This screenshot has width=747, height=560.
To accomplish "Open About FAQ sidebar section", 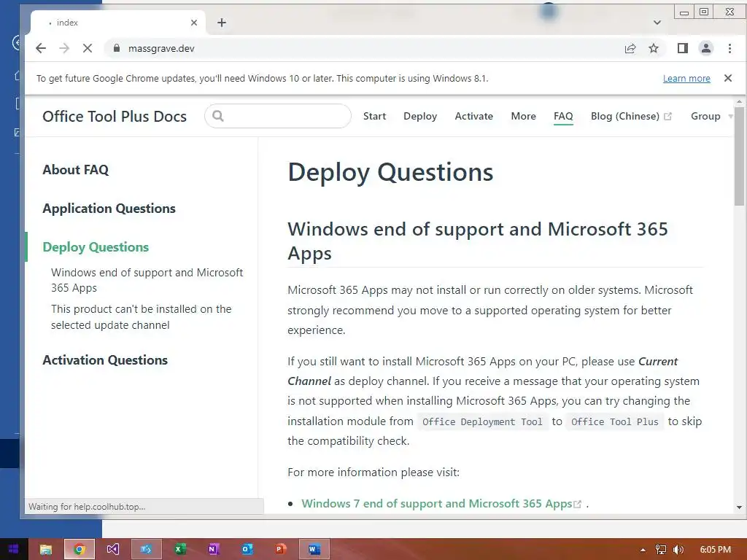I will pos(76,169).
